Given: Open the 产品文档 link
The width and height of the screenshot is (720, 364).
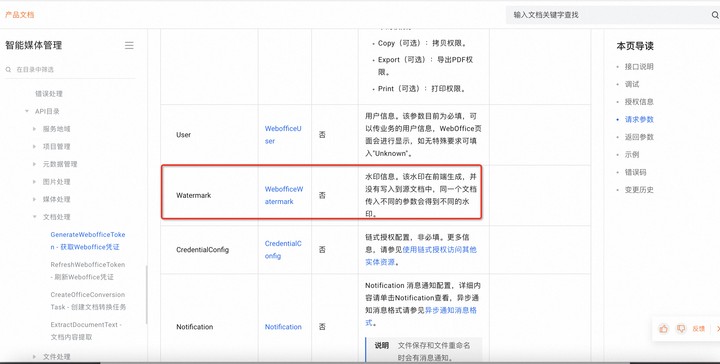Looking at the screenshot, I should [x=20, y=15].
